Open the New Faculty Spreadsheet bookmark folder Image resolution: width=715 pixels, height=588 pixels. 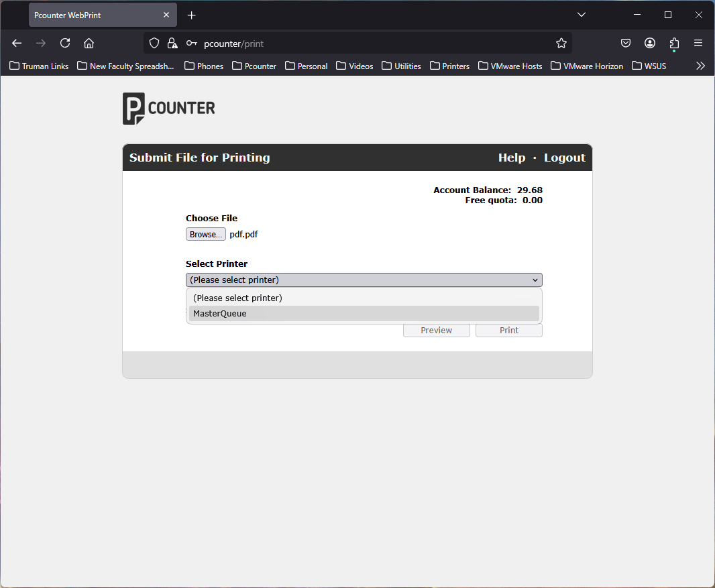[x=125, y=66]
